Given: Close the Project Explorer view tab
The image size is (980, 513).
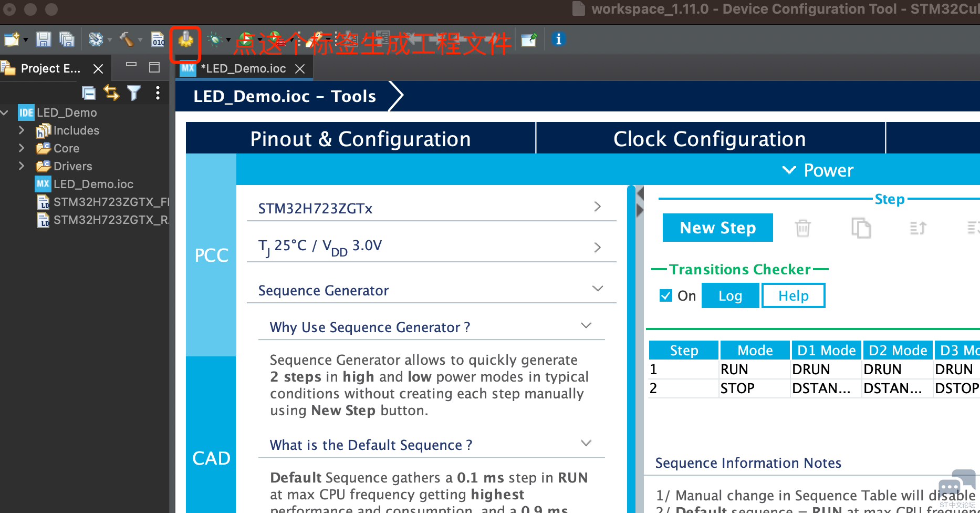Looking at the screenshot, I should tap(98, 69).
